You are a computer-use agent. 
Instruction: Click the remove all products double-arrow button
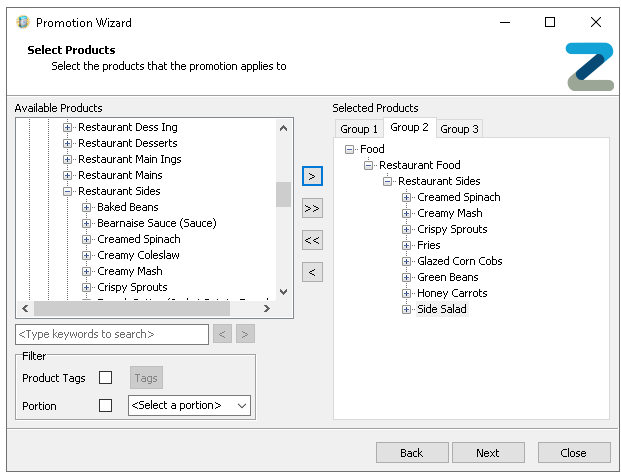[312, 240]
